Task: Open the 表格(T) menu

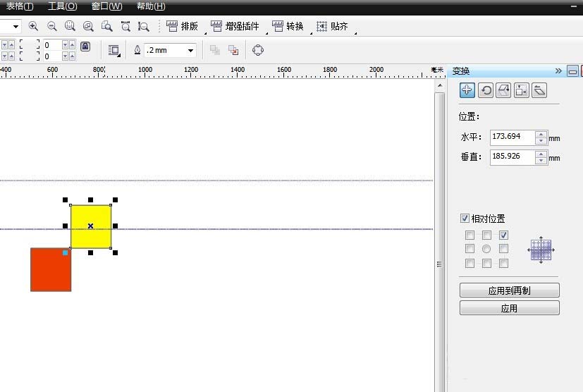Action: coord(20,6)
